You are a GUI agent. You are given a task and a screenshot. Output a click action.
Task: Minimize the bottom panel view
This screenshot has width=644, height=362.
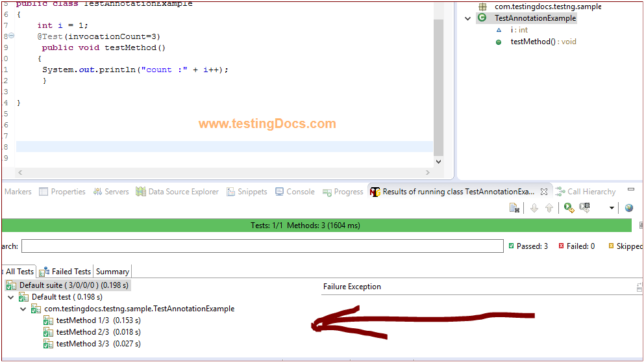tap(631, 189)
